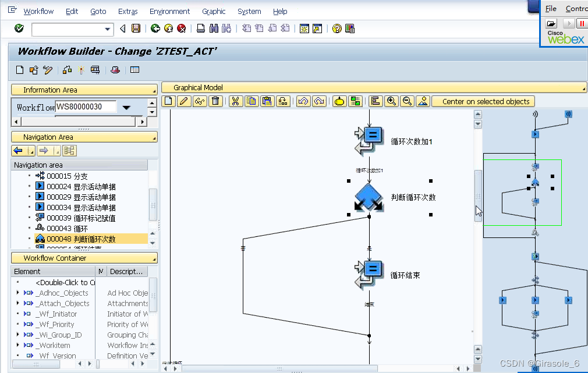
Task: Open the Workflow WS80000030 dropdown arrow
Action: tap(126, 108)
